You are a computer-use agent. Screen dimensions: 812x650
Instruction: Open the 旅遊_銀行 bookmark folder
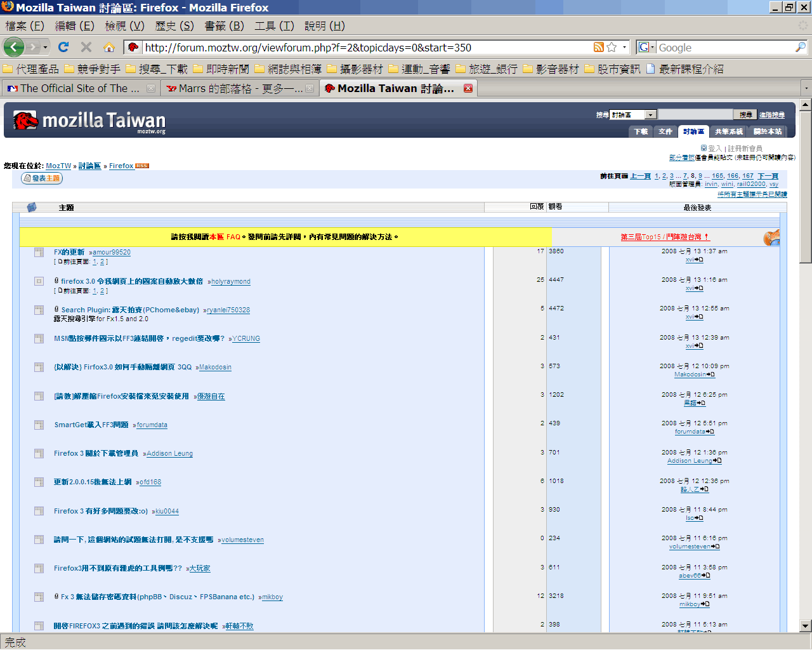(487, 69)
